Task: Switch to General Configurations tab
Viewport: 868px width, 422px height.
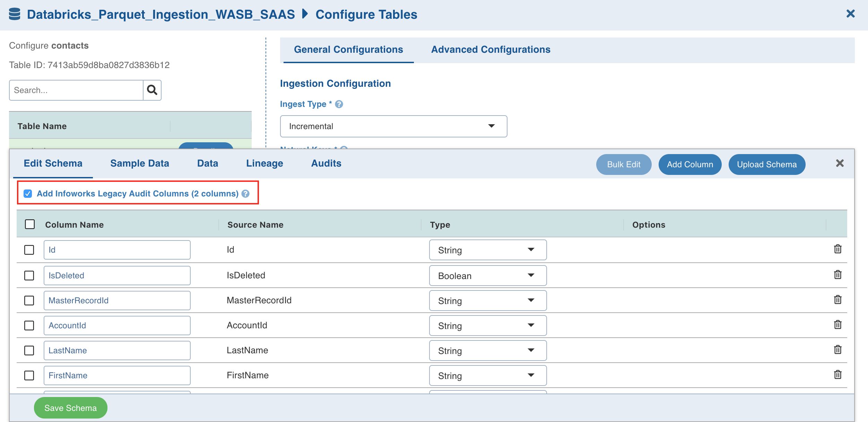Action: pos(348,50)
